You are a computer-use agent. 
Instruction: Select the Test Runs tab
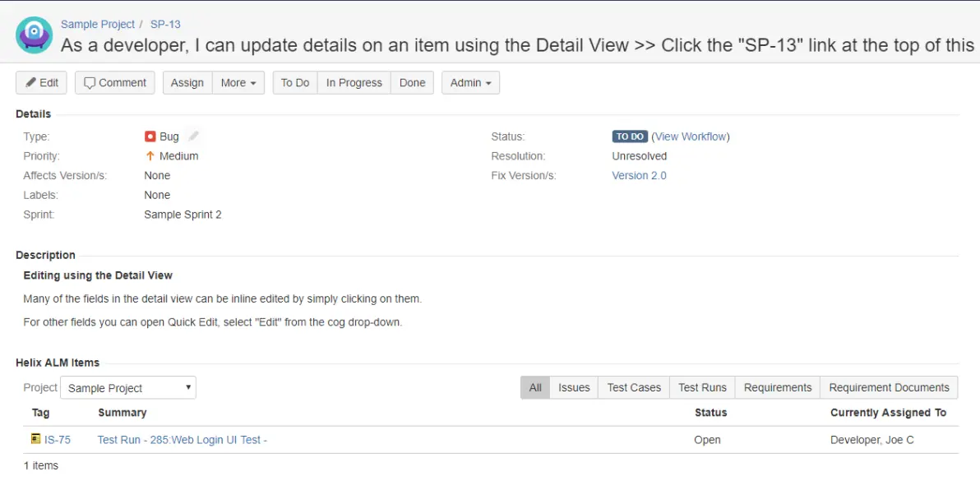[702, 387]
